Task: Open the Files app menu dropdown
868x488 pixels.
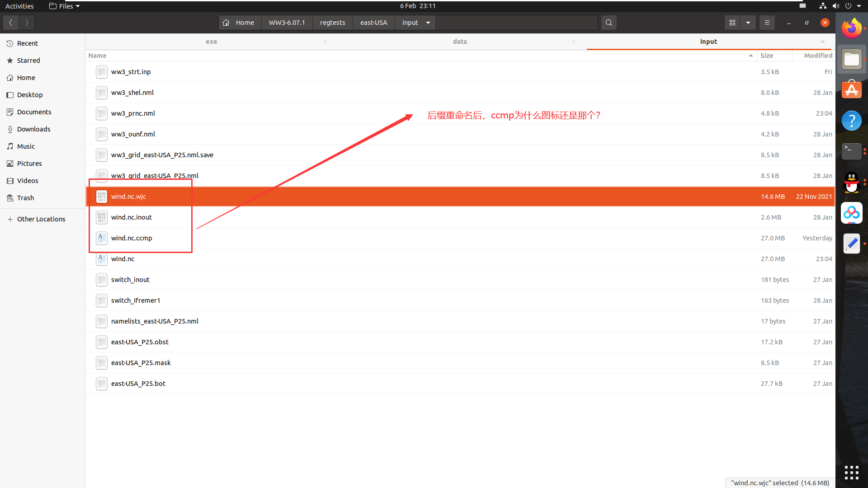Action: 65,6
